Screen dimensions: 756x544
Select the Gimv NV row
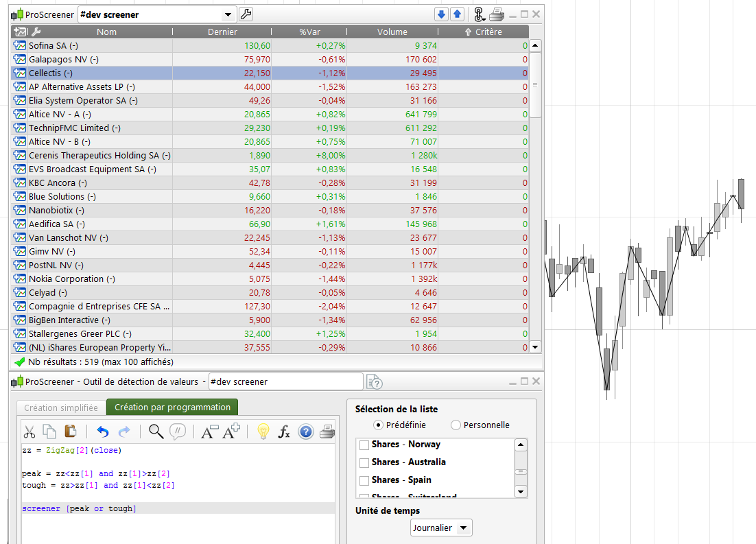[270, 251]
